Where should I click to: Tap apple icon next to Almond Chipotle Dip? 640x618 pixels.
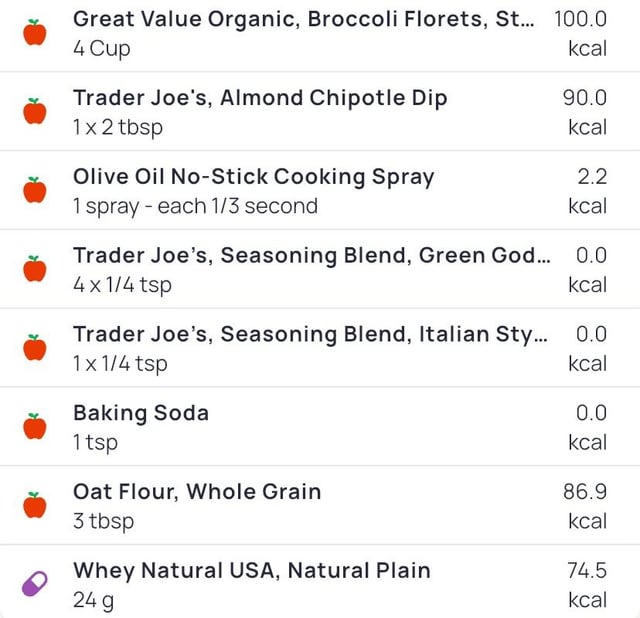pyautogui.click(x=35, y=111)
